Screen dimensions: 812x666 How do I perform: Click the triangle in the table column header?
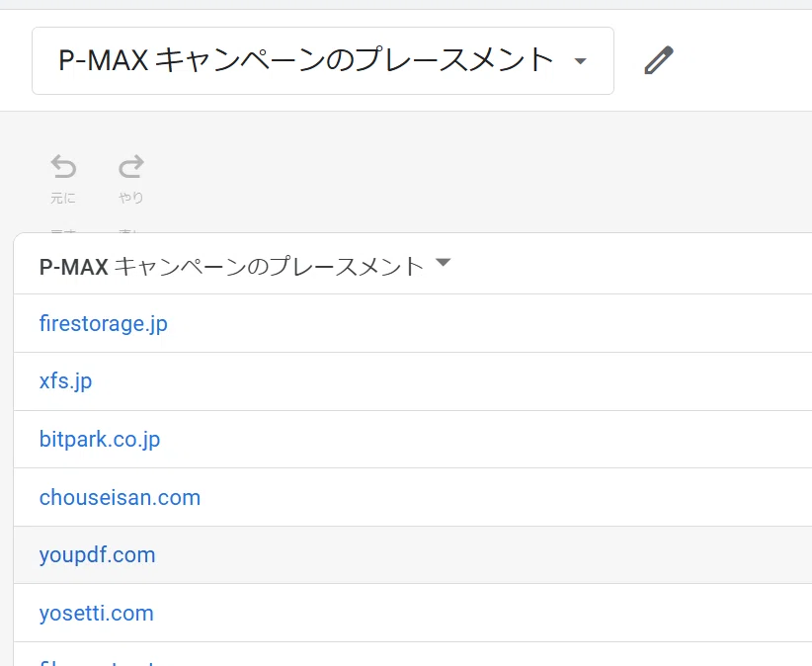[x=443, y=262]
